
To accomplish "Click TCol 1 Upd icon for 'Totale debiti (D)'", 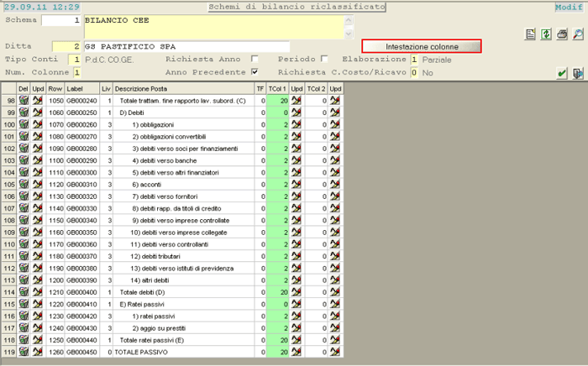I will [297, 291].
